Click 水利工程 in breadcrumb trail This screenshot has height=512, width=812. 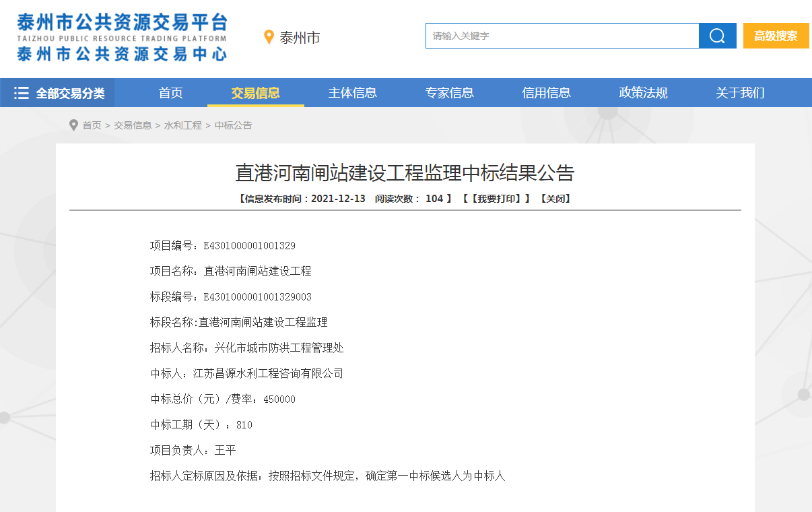pos(183,125)
